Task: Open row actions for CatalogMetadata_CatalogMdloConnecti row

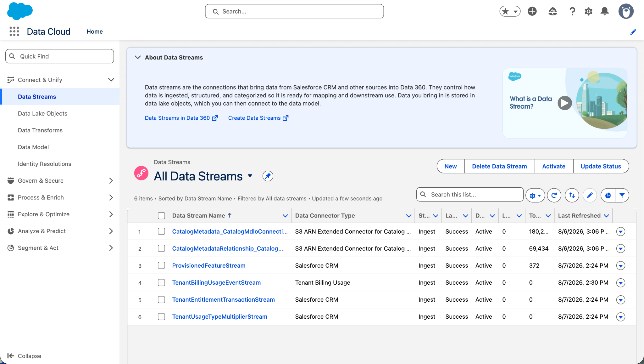Action: 620,232
